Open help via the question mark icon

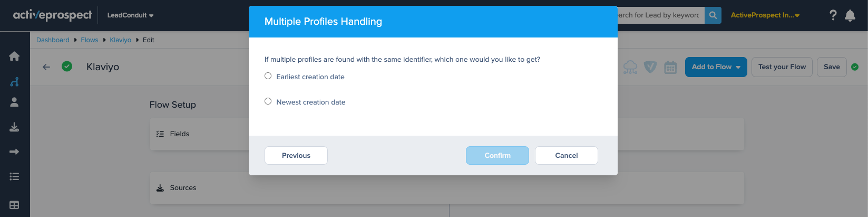point(833,15)
